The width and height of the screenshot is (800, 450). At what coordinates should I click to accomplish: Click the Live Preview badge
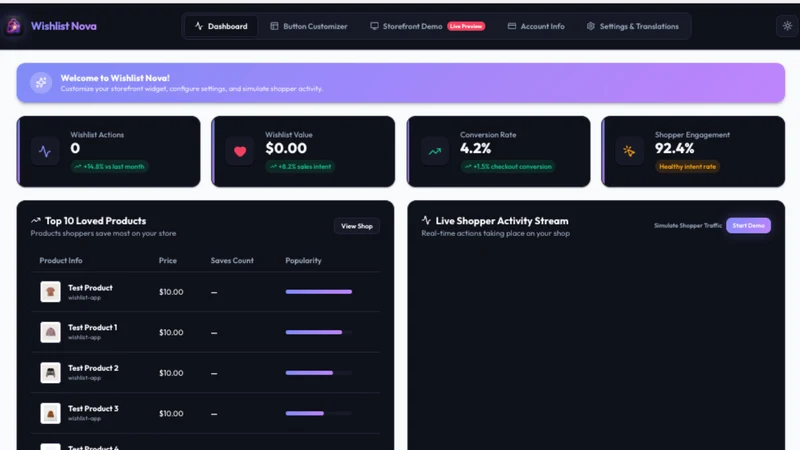click(x=466, y=26)
